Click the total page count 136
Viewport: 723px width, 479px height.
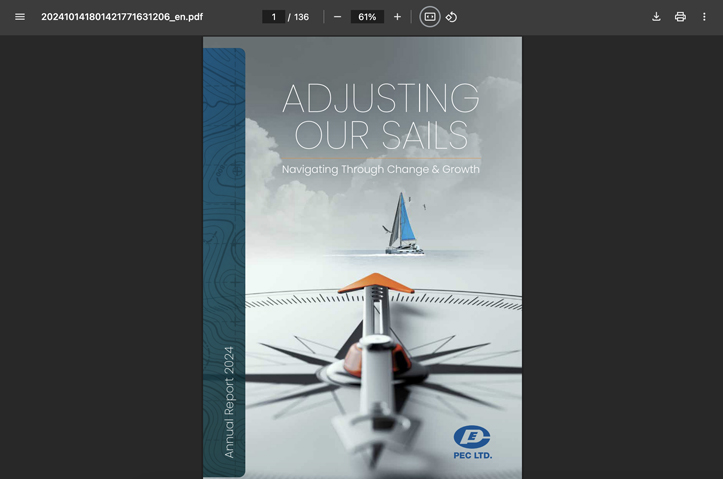coord(301,17)
